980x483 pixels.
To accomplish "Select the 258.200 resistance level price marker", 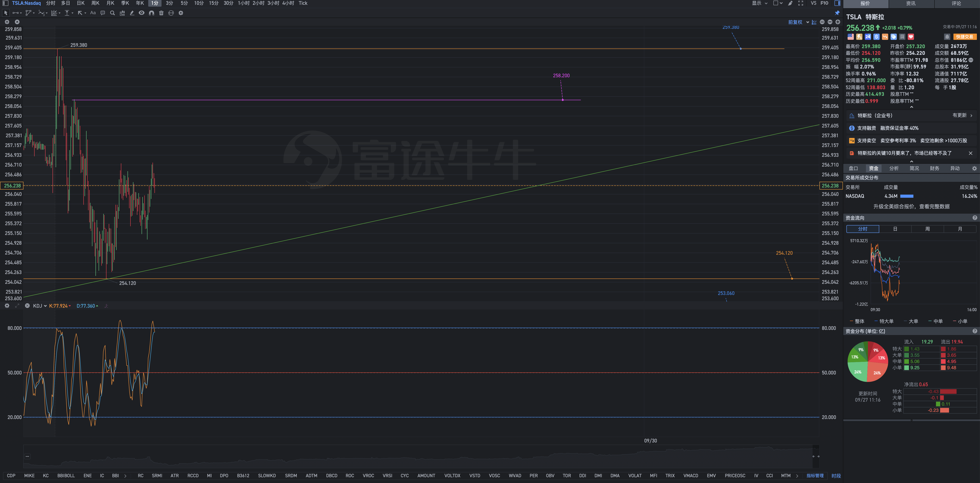I will click(561, 75).
